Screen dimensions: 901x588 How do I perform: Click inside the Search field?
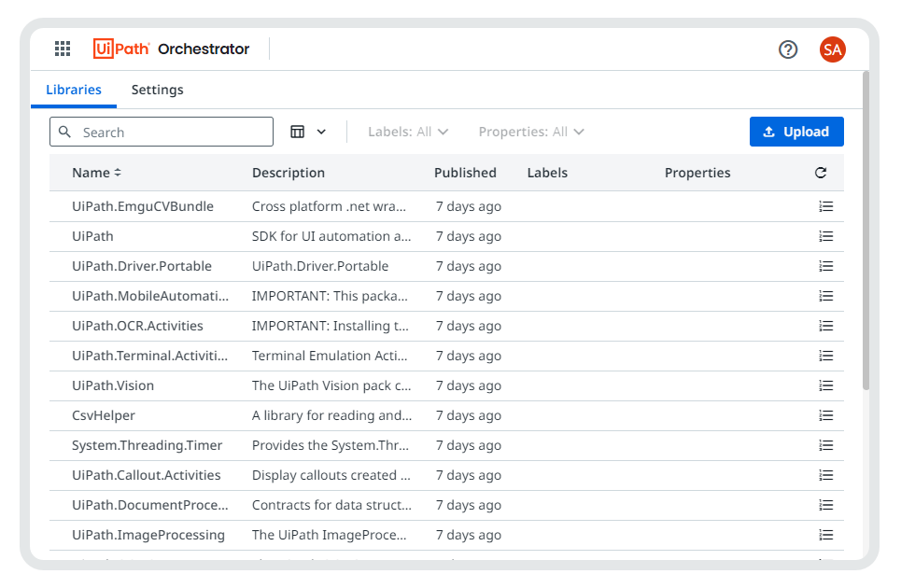coord(161,132)
